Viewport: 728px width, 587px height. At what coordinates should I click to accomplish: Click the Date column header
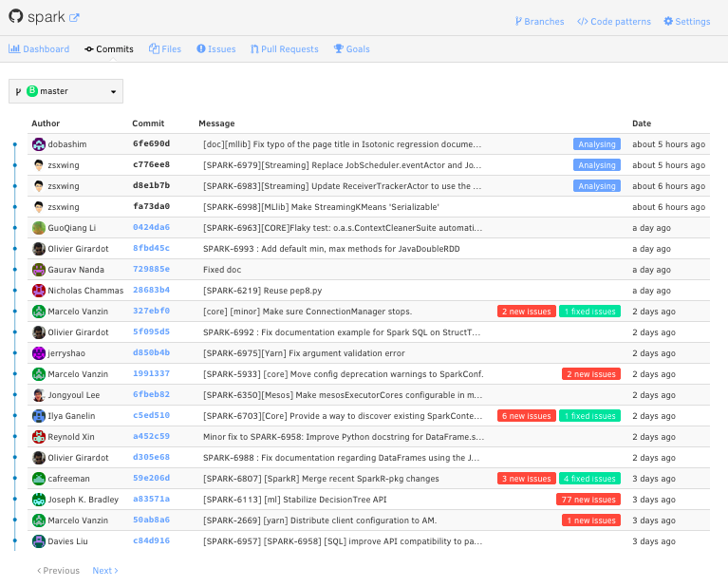click(x=642, y=123)
